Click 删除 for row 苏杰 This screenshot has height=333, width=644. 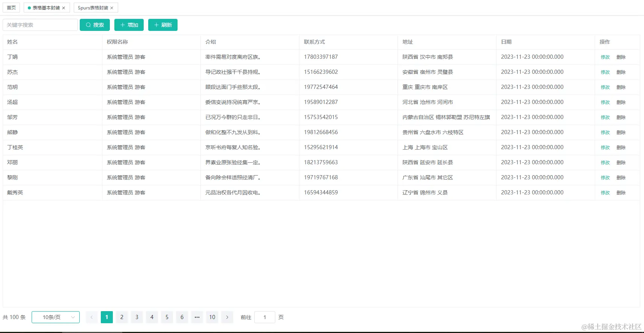[621, 72]
